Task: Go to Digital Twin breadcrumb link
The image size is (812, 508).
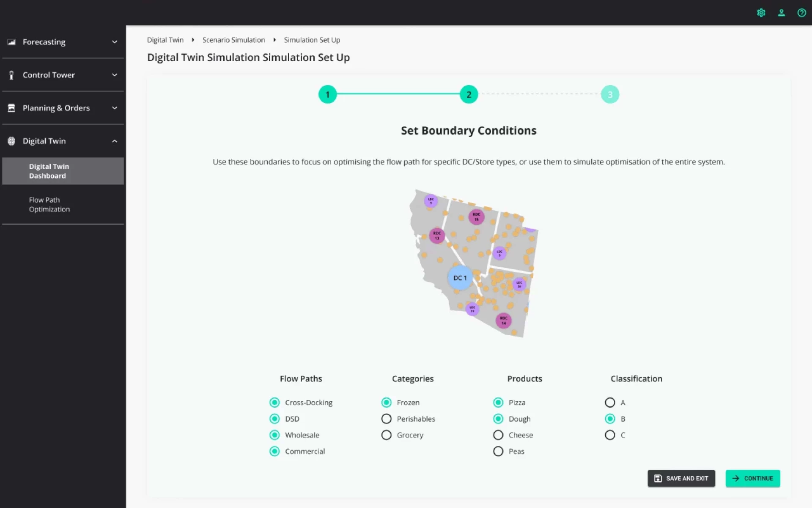Action: click(x=165, y=40)
